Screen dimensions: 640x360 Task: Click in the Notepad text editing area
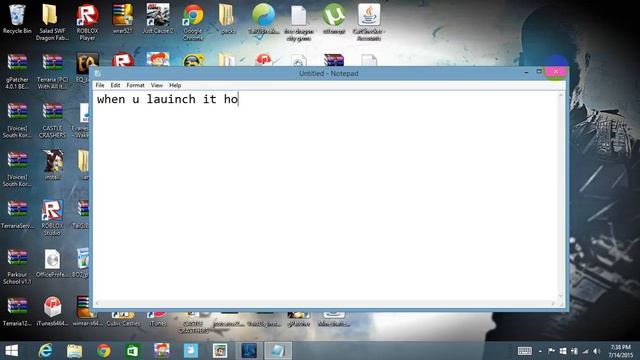[x=325, y=196]
